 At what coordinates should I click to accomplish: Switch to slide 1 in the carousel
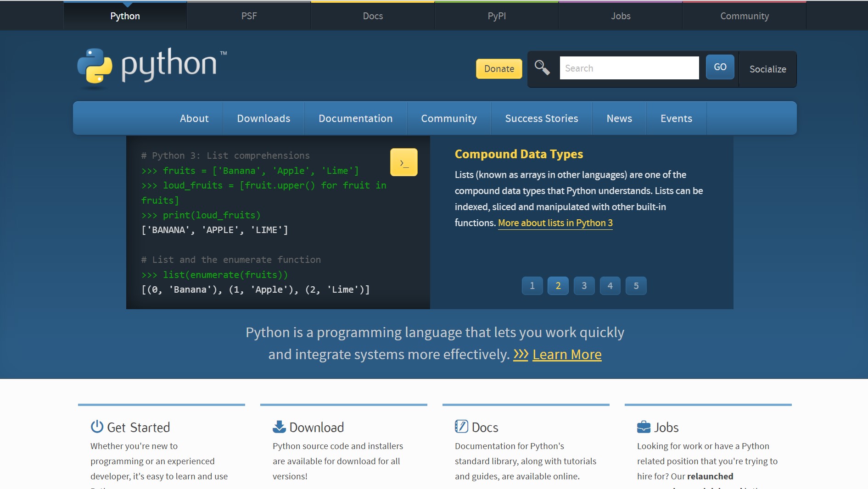coord(532,286)
